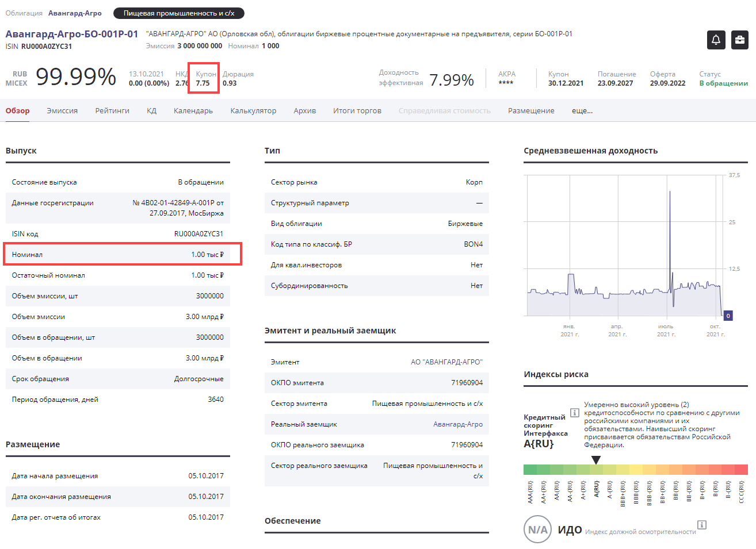Click the bell notification icon
The height and width of the screenshot is (549, 756).
click(x=716, y=40)
